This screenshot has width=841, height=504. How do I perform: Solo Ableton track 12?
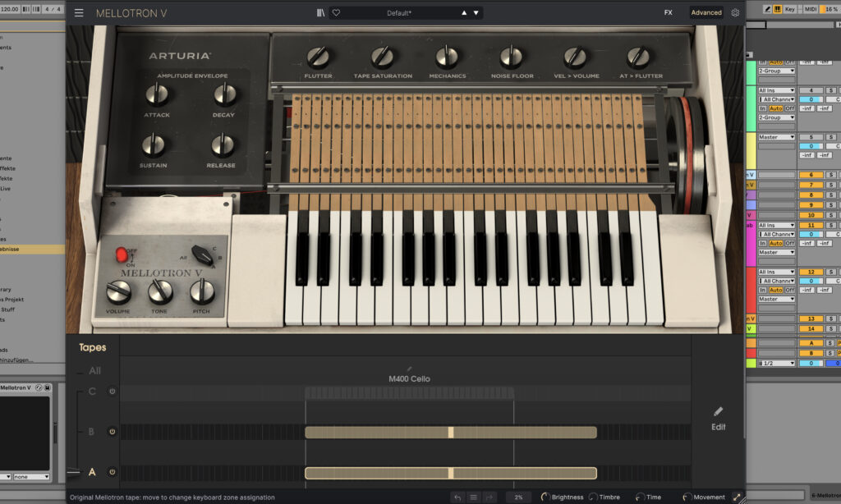[x=831, y=272]
